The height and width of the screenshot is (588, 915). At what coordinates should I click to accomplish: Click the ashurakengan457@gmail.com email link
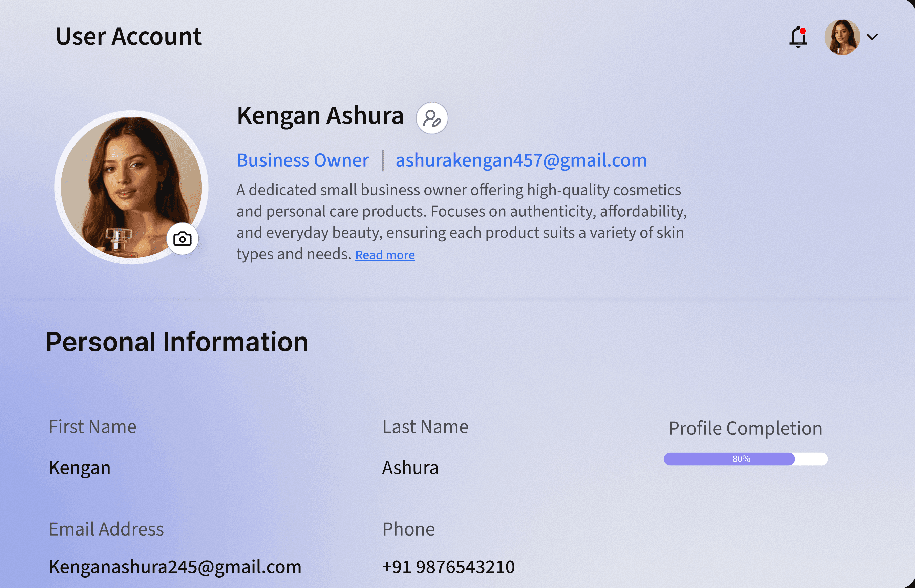tap(521, 160)
